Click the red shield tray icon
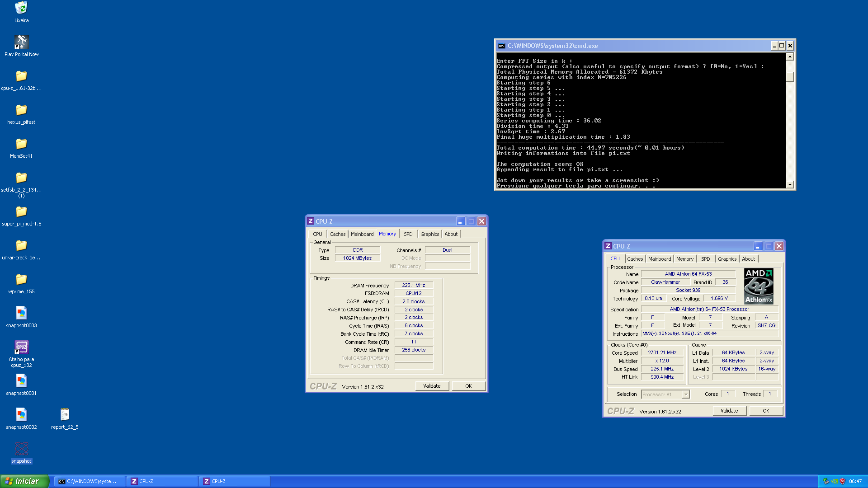This screenshot has width=868, height=488. (x=843, y=481)
